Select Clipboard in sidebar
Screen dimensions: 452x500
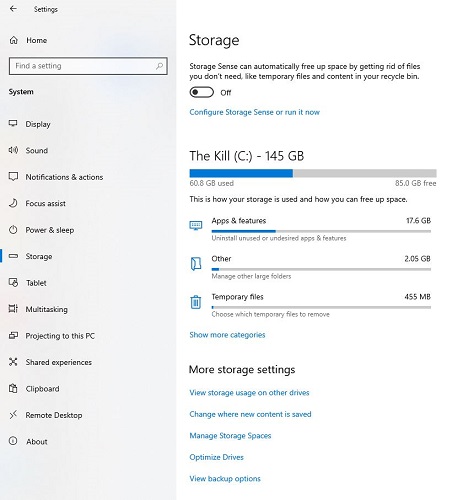point(43,389)
